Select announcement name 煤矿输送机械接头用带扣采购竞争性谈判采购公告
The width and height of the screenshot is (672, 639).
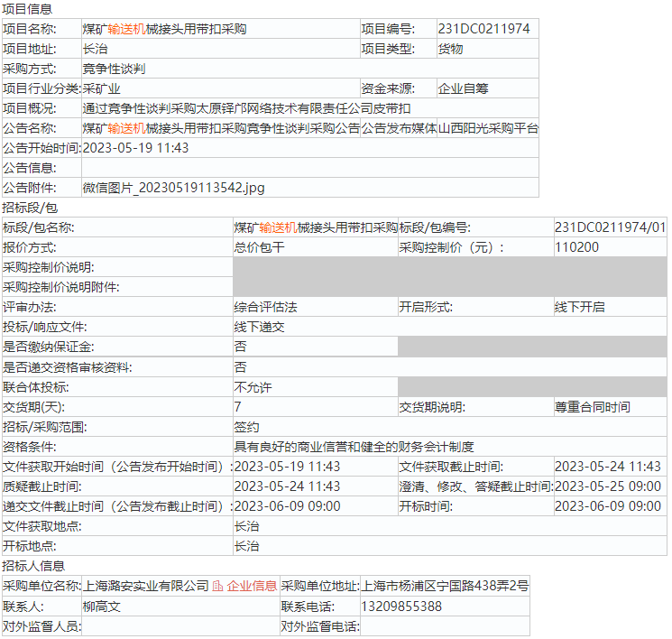[221, 128]
